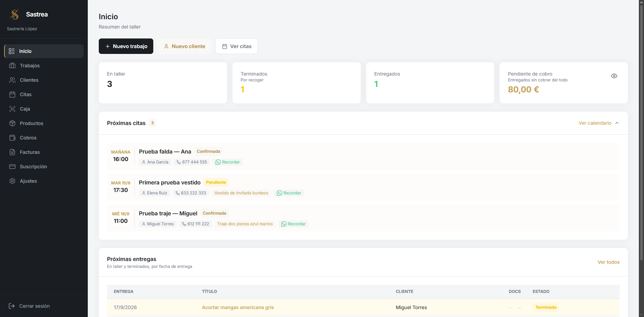The width and height of the screenshot is (644, 317).
Task: Send WhatsApp reminder to Ana García
Action: coord(228,162)
